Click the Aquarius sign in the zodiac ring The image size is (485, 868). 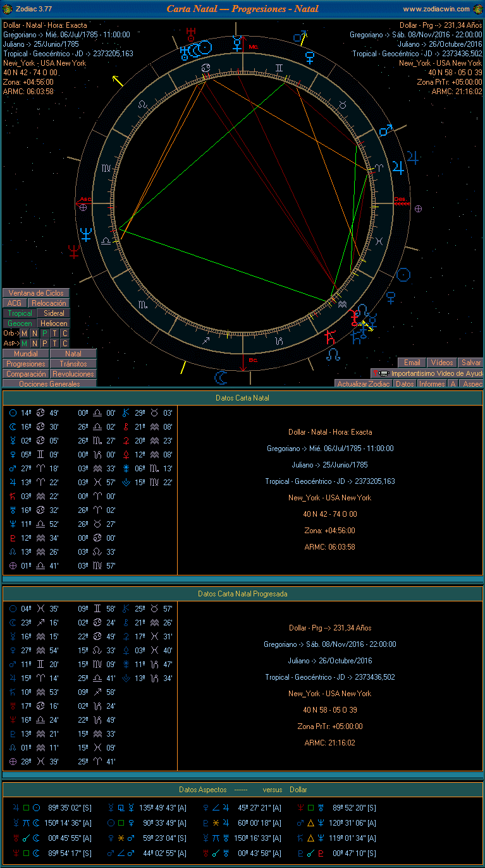click(x=342, y=304)
